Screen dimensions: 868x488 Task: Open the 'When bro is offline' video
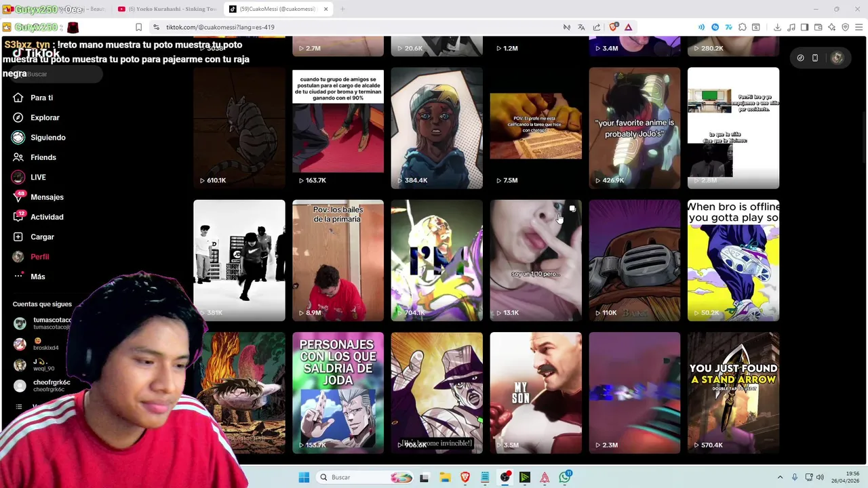click(x=733, y=260)
